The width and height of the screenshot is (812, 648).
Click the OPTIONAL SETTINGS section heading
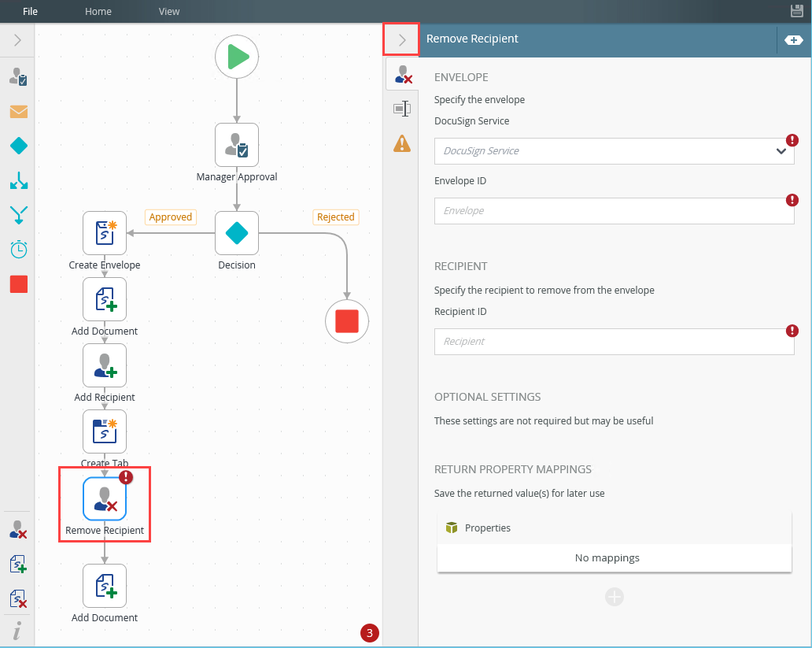(487, 397)
